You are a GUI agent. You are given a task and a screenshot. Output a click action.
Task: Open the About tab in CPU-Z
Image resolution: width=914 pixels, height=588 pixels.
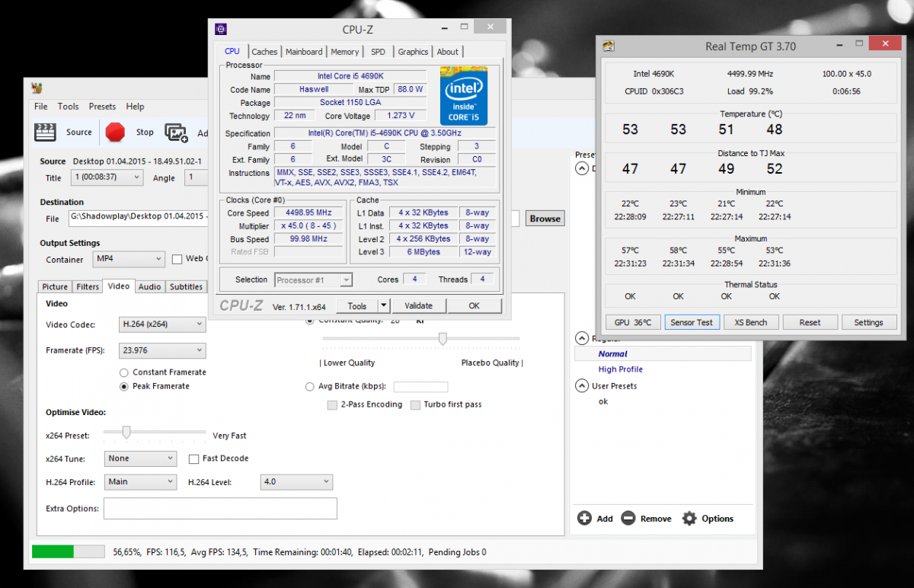coord(448,52)
